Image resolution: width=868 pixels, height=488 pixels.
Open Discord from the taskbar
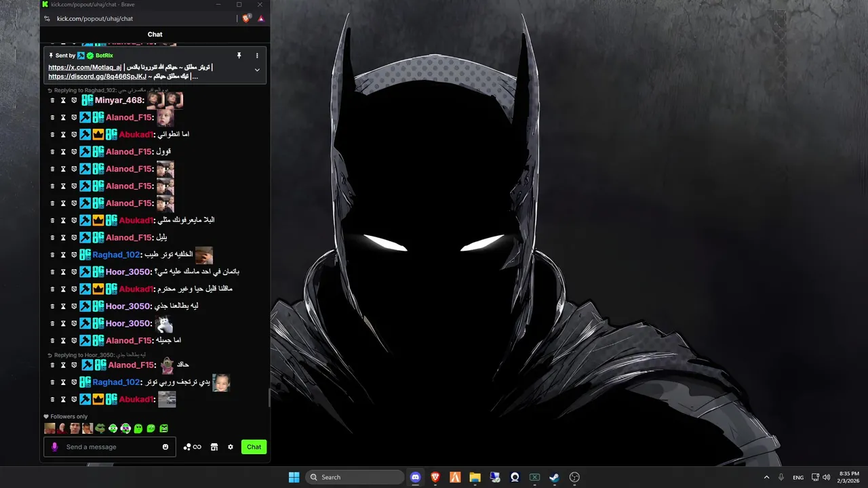coord(415,477)
